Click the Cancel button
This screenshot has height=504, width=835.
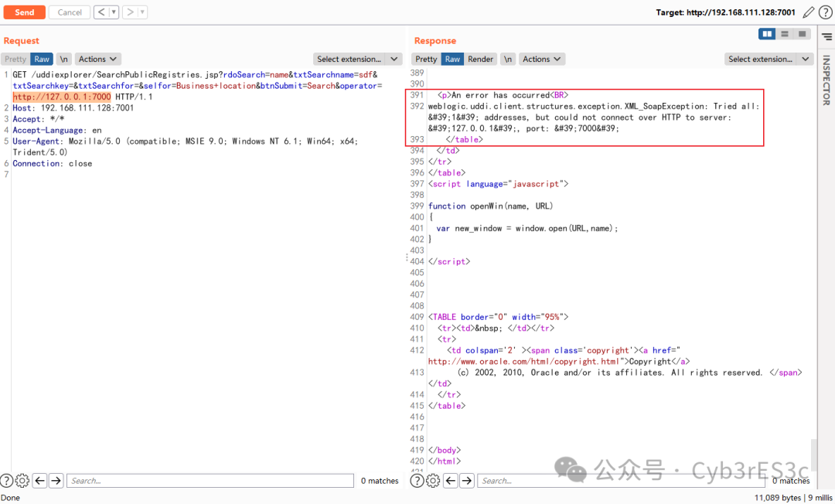(x=70, y=12)
